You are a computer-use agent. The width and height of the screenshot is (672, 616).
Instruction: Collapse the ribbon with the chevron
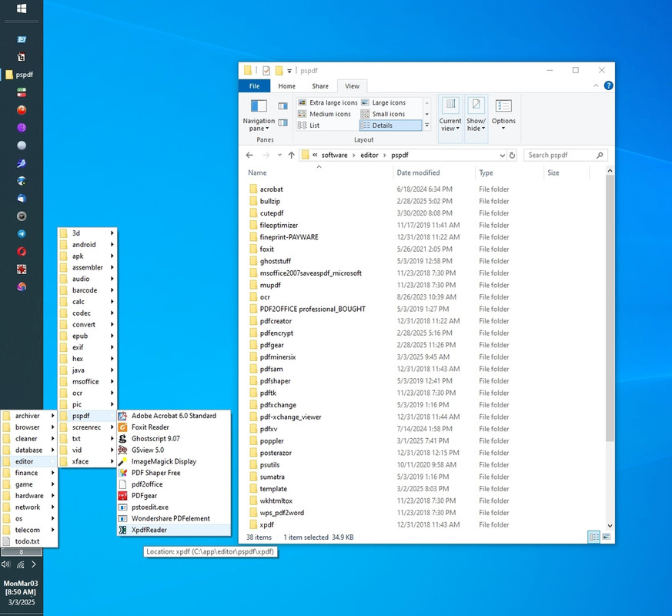pos(596,85)
